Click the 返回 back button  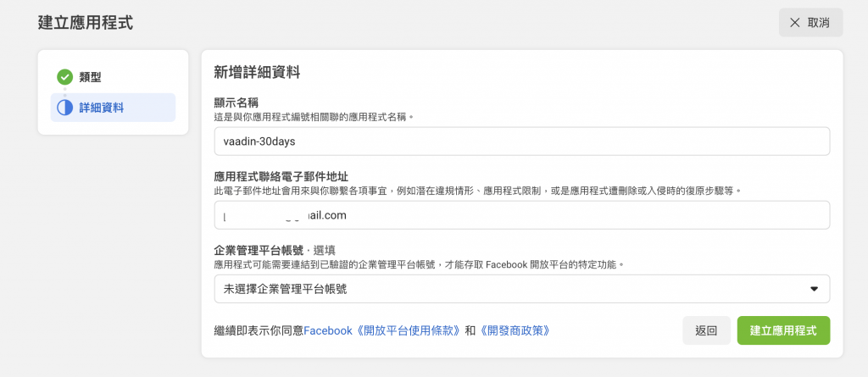tap(706, 331)
